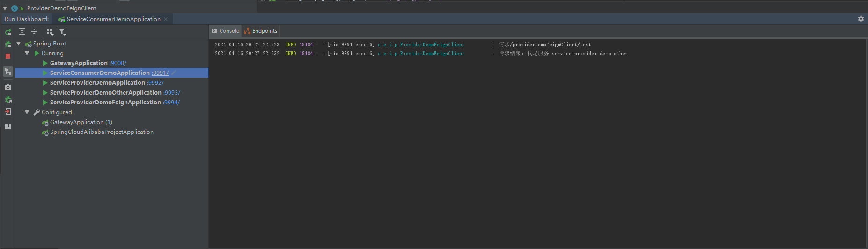Switch to the Endpoints tab
The image size is (868, 249).
260,31
